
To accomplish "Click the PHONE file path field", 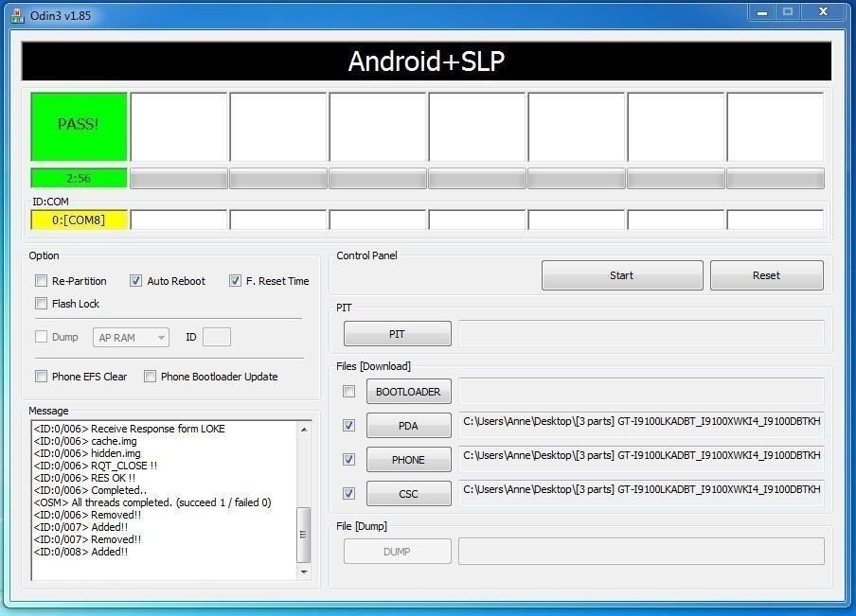I will point(641,460).
